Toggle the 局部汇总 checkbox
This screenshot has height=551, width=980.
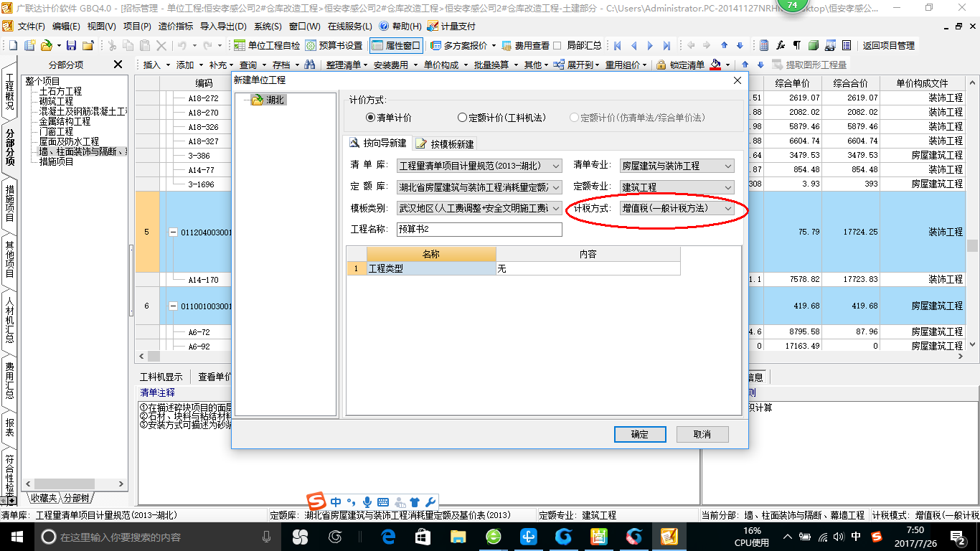557,45
